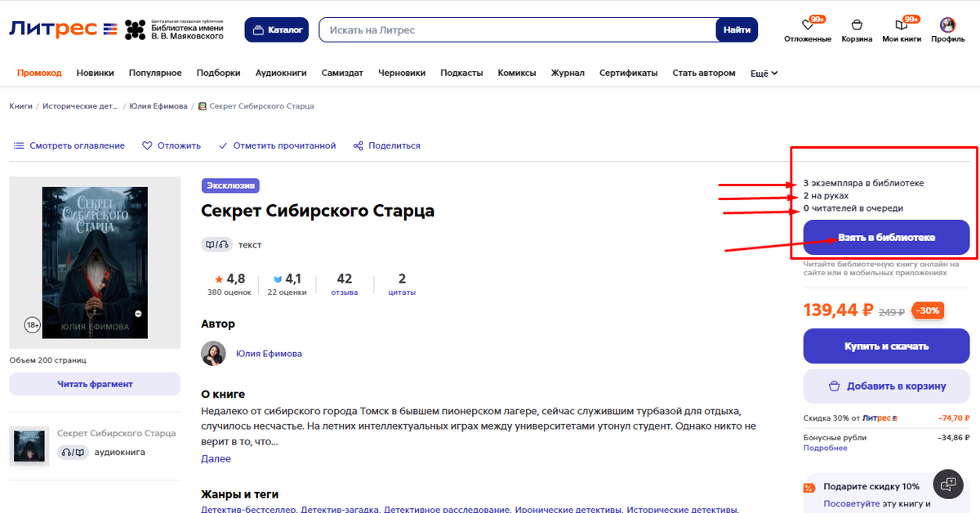Open Секрет Сибирского Старца audiobook link
This screenshot has height=513, width=980.
(x=116, y=433)
